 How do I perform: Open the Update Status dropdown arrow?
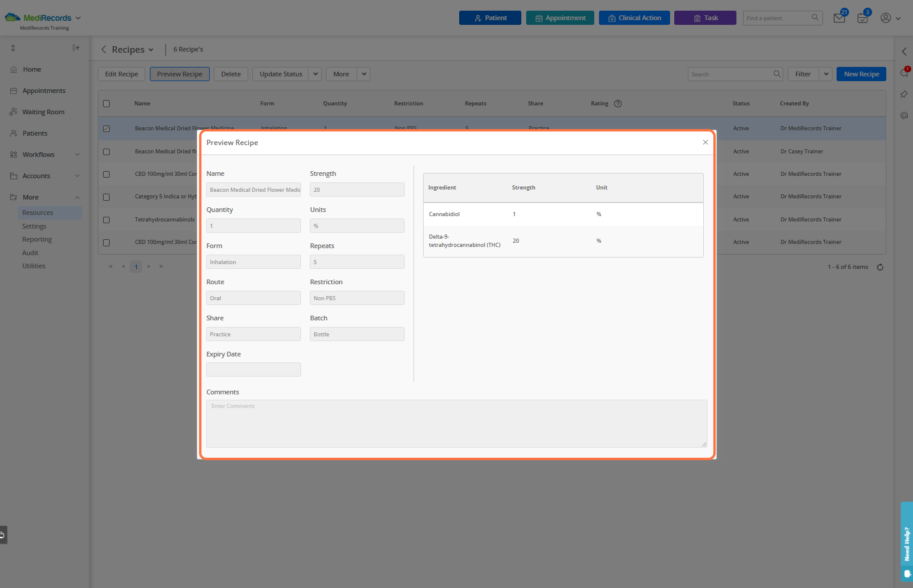[x=316, y=74]
